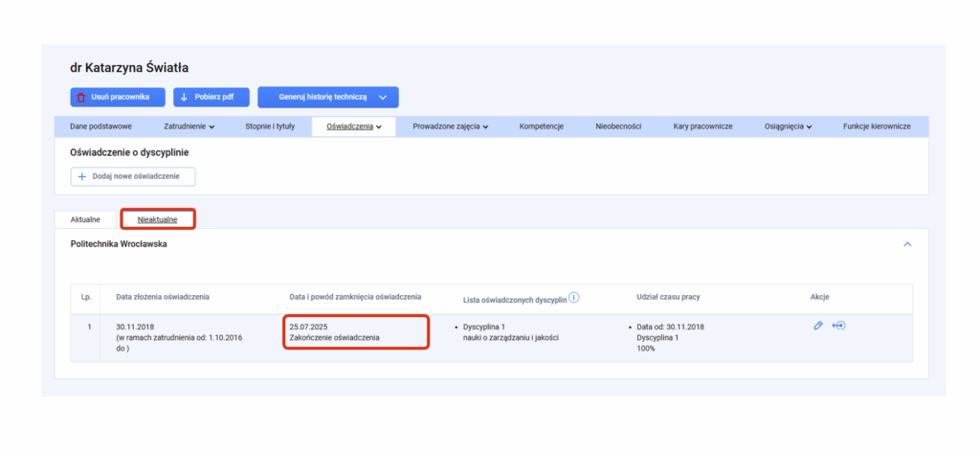980x453 pixels.
Task: Switch to the Aktualne subtab
Action: (85, 219)
